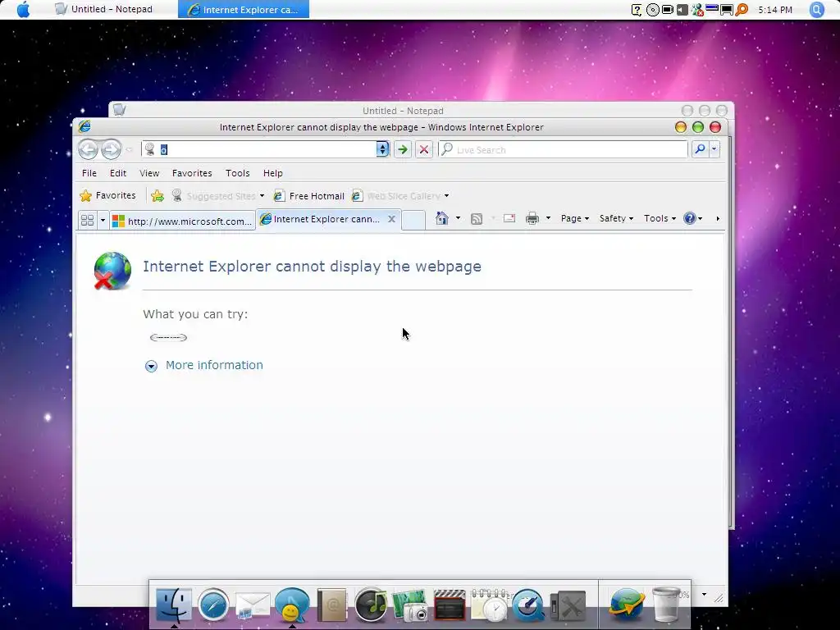Open Tools in the menu bar
This screenshot has width=840, height=630.
(x=237, y=173)
